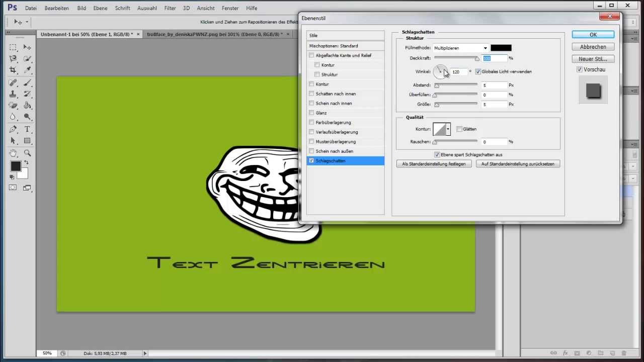644x362 pixels.
Task: Select the Horizontal Type tool
Action: (27, 129)
